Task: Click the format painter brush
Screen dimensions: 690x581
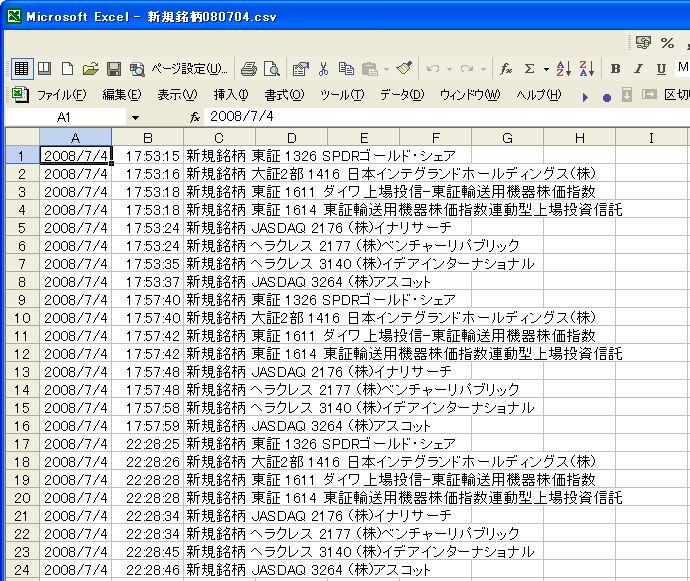Action: tap(404, 68)
